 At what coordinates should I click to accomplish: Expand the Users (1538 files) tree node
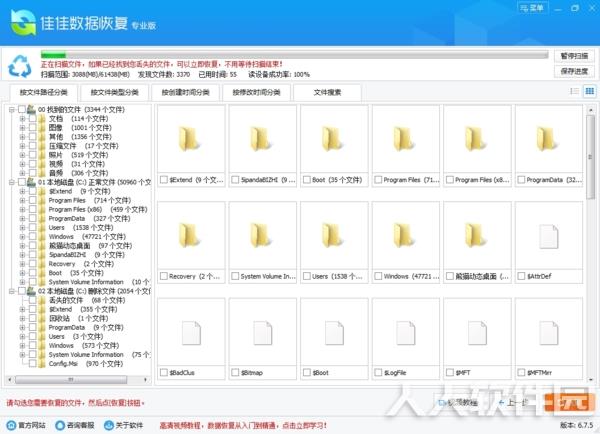click(x=22, y=228)
